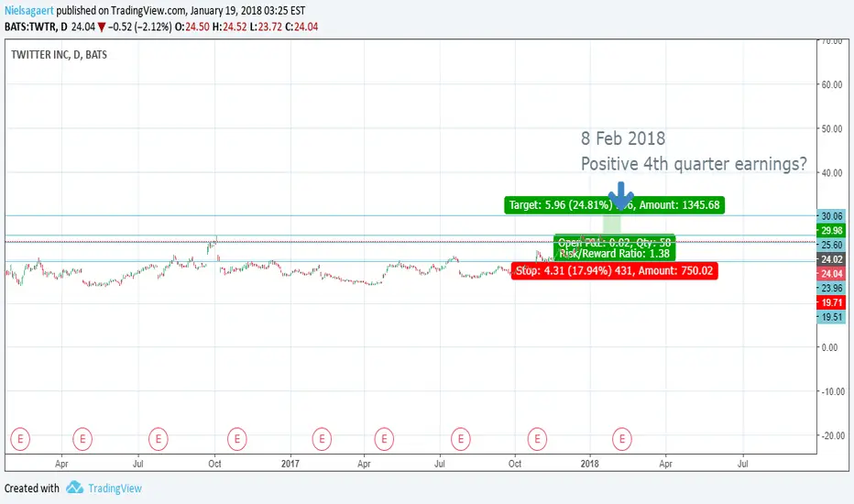This screenshot has height=504, width=854.
Task: Click the earnings marker just after Apr 2017
Action: coord(384,439)
